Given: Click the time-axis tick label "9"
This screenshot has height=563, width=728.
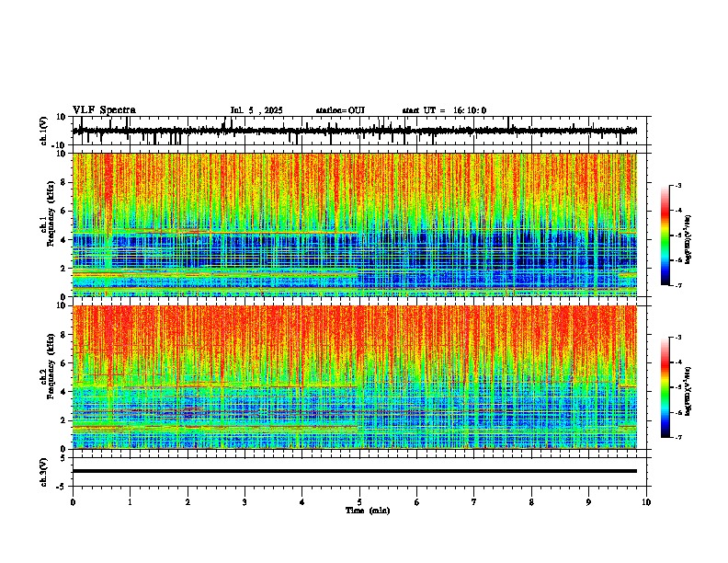Looking at the screenshot, I should coord(588,502).
